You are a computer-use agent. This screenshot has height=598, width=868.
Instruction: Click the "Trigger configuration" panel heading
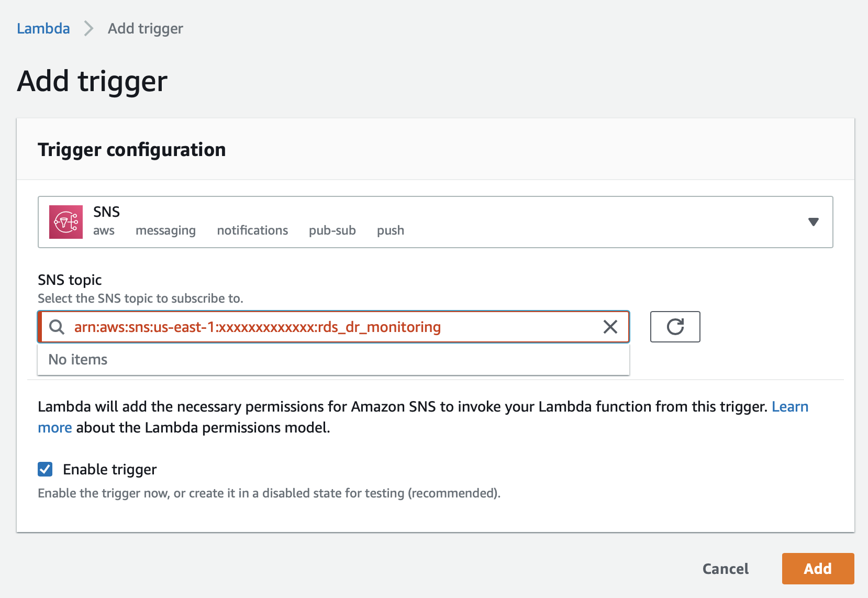[132, 150]
